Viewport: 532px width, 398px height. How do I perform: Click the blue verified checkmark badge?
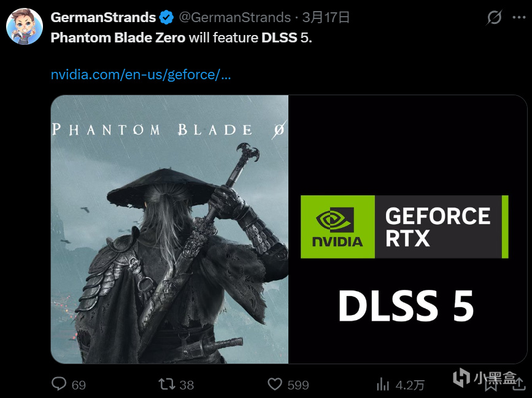pos(166,17)
